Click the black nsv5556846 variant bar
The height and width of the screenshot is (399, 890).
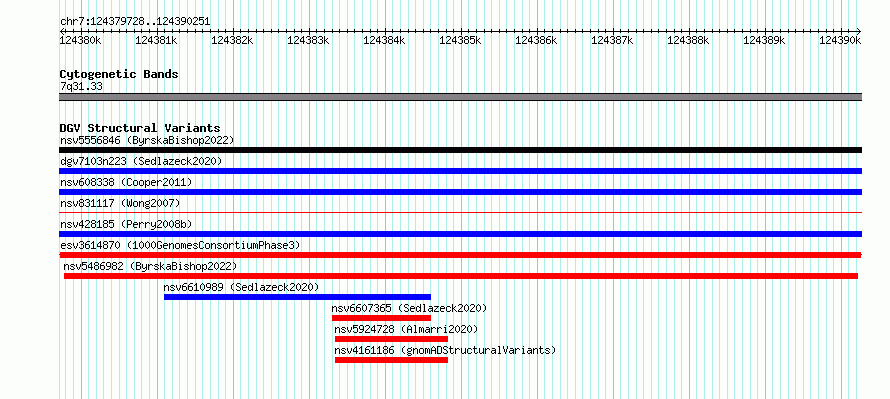pos(460,150)
